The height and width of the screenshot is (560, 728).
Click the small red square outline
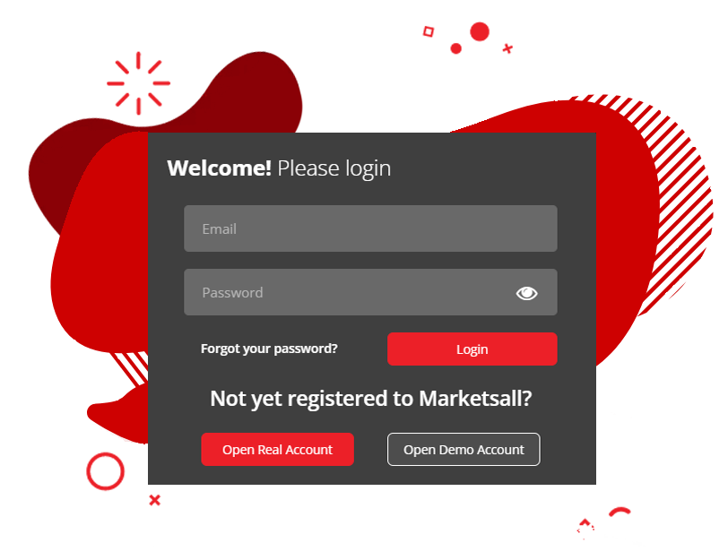[x=429, y=31]
